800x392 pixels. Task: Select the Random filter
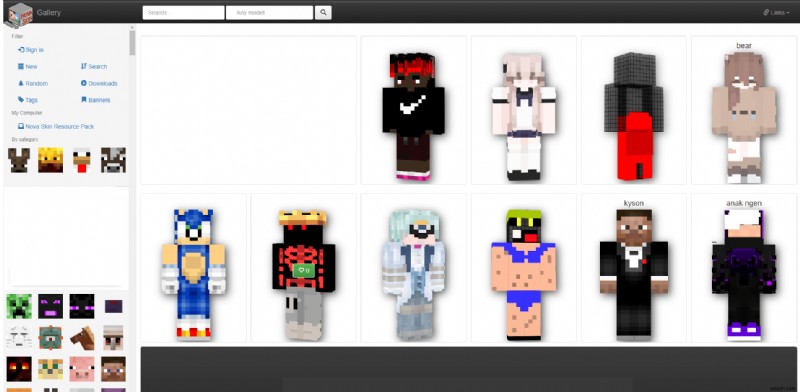click(33, 84)
